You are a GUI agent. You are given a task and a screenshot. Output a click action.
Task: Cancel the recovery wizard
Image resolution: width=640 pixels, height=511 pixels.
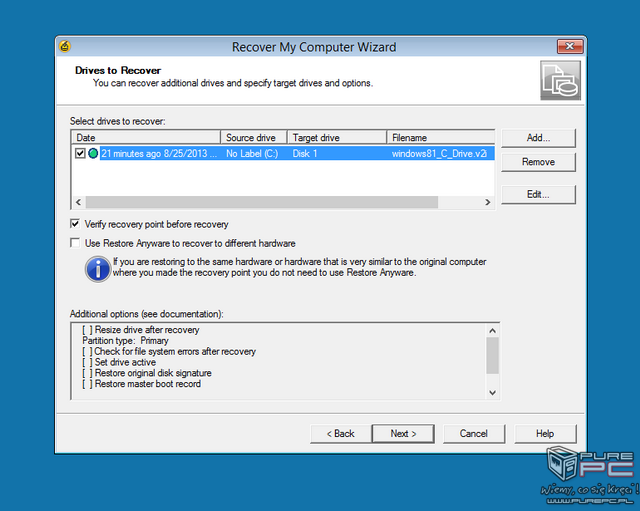tap(474, 433)
